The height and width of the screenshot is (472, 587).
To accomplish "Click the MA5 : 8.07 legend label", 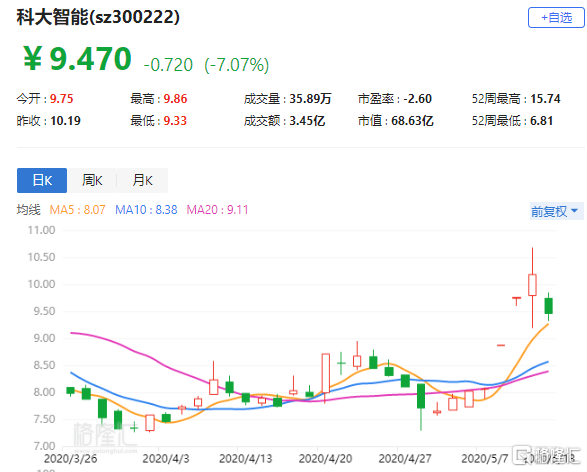I will coord(77,210).
